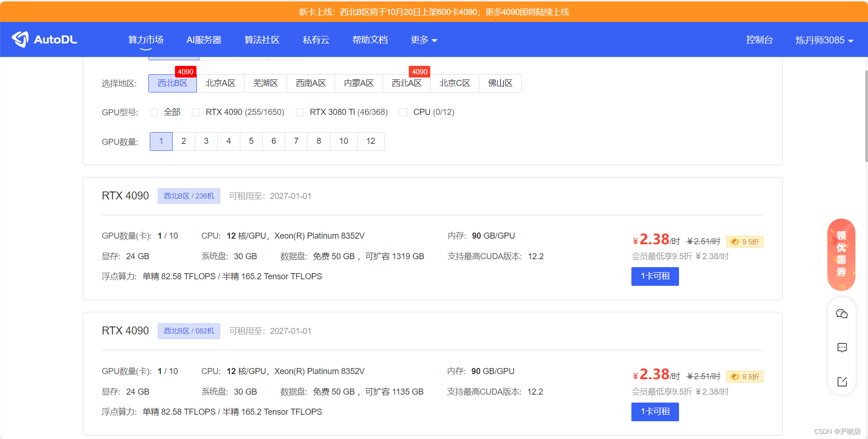Set GPU count to 2
Viewport: 868px width, 439px height.
click(x=184, y=141)
